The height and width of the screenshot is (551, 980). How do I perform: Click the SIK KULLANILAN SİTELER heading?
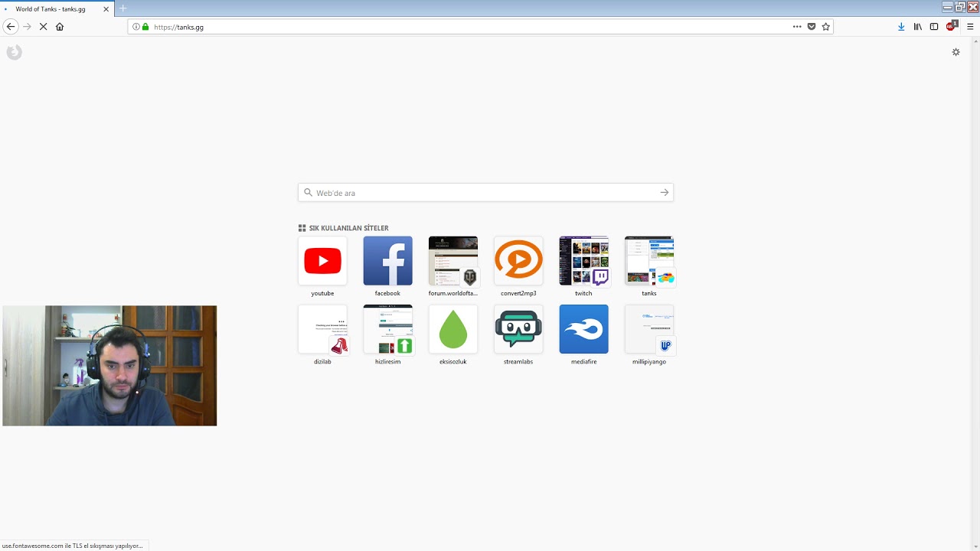(349, 228)
